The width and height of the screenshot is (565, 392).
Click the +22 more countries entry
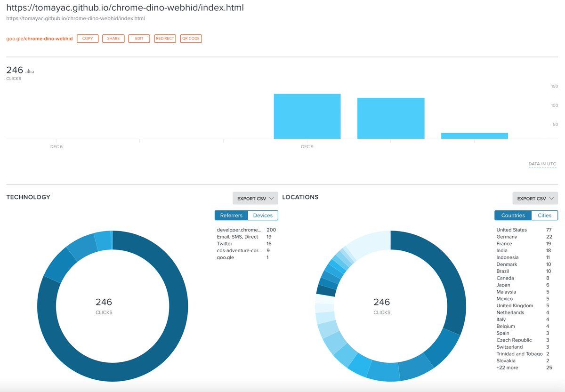pyautogui.click(x=507, y=368)
